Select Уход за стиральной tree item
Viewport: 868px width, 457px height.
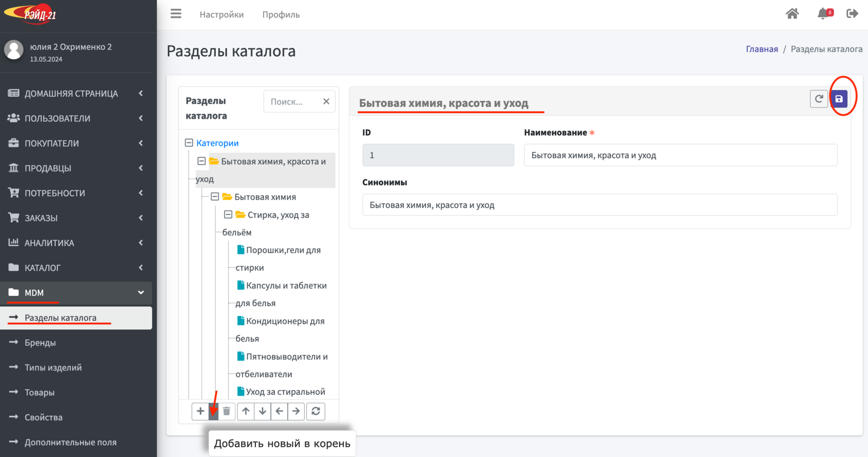(x=281, y=392)
